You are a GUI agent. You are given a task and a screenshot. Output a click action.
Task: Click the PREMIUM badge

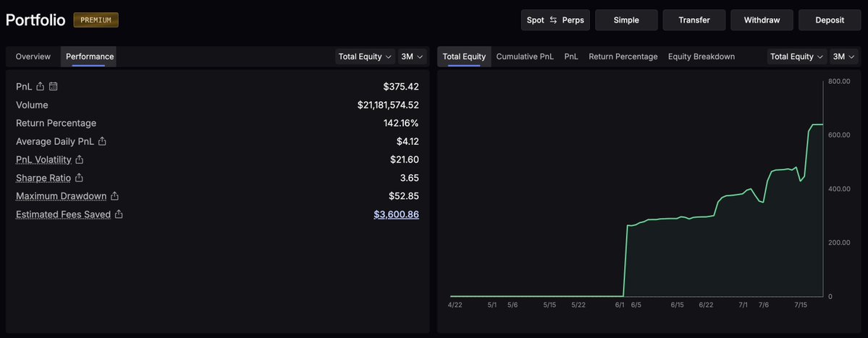pyautogui.click(x=96, y=20)
